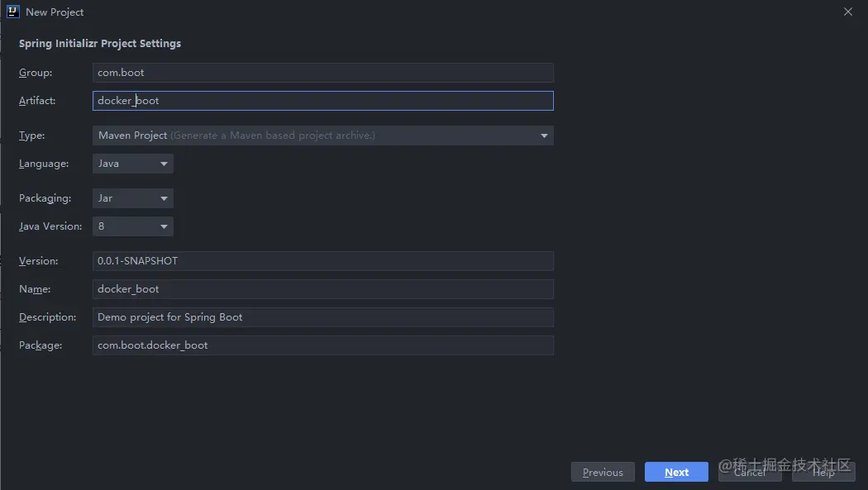Click the IntelliJ IDEA icon in title bar

point(12,12)
